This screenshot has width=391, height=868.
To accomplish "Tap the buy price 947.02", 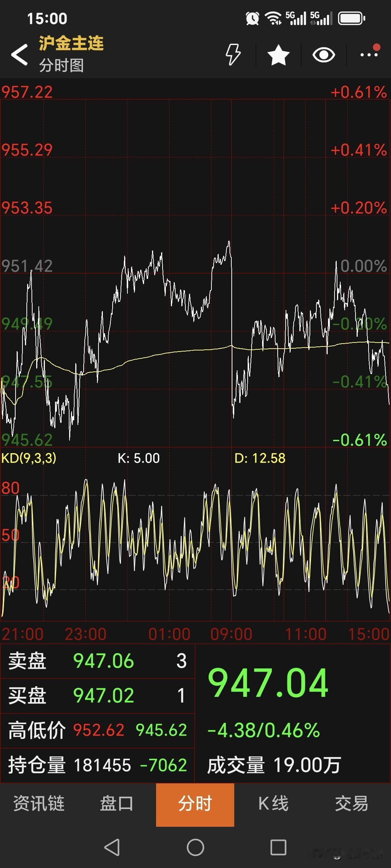I will (x=104, y=695).
